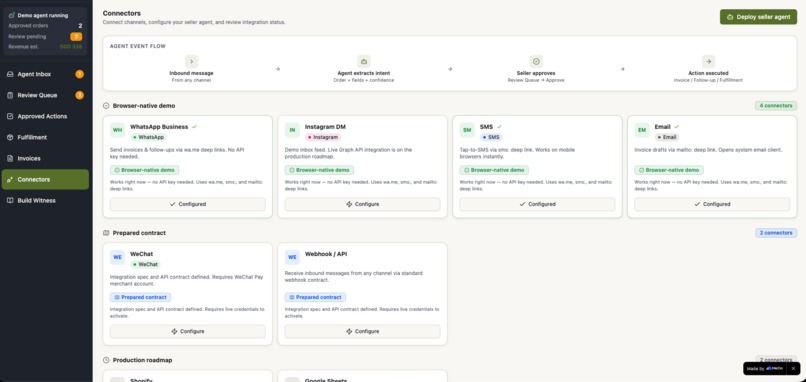
Task: Click the Review Queue clipboard icon
Action: click(x=10, y=95)
